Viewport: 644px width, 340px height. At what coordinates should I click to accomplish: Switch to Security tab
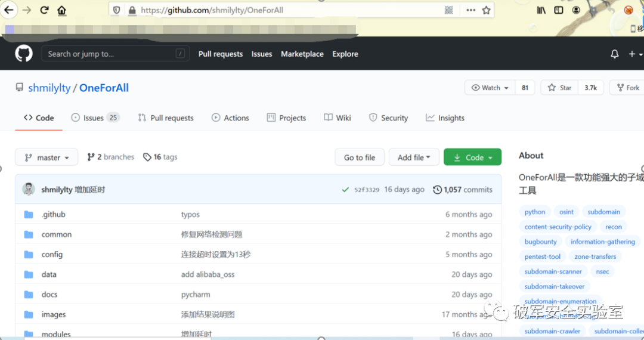388,118
